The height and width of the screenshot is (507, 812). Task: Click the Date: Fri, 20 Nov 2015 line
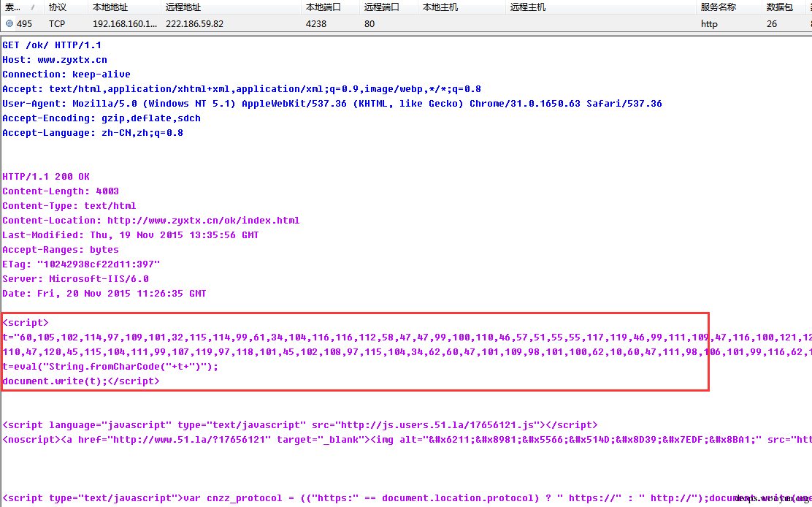click(104, 293)
